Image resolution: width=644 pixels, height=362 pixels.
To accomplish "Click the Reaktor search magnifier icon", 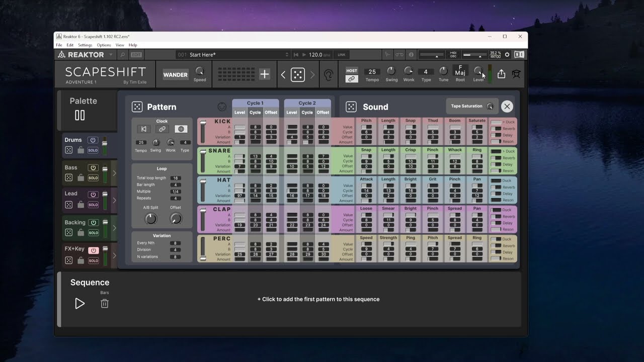I will (122, 54).
